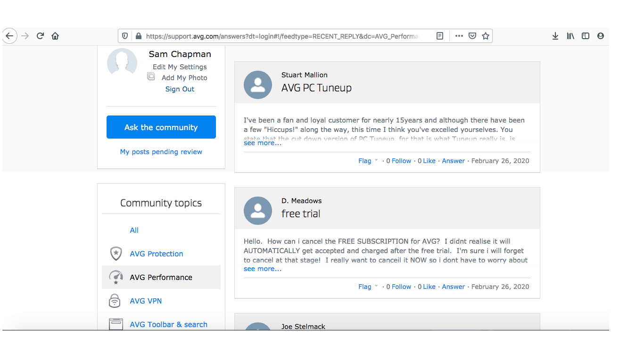Image resolution: width=644 pixels, height=362 pixels.
Task: Save page to Pocket
Action: (472, 36)
